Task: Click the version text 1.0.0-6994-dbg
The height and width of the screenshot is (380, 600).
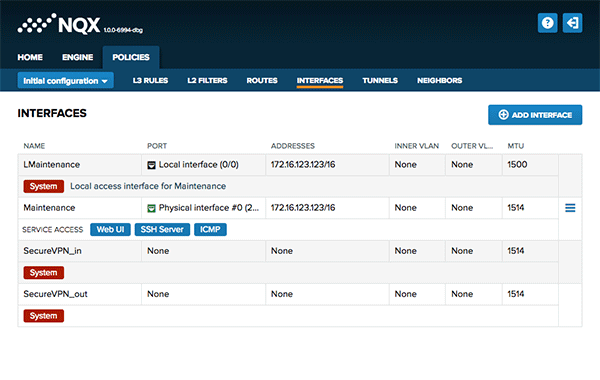Action: 123,30
